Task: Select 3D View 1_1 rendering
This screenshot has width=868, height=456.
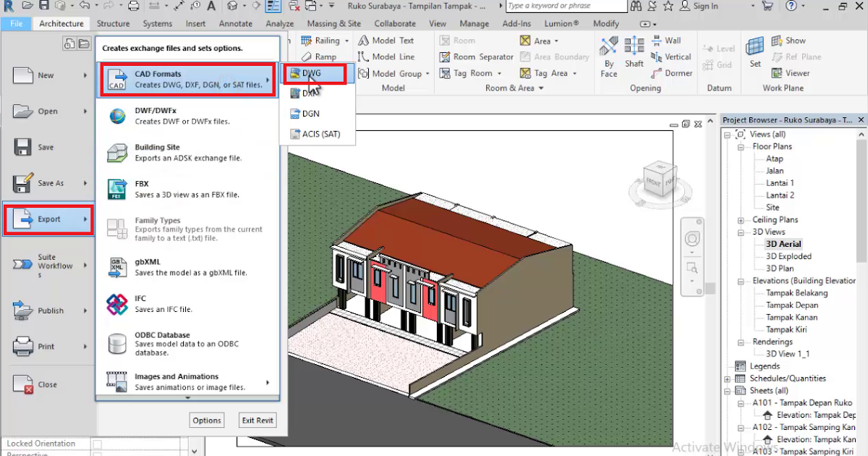Action: pos(788,354)
